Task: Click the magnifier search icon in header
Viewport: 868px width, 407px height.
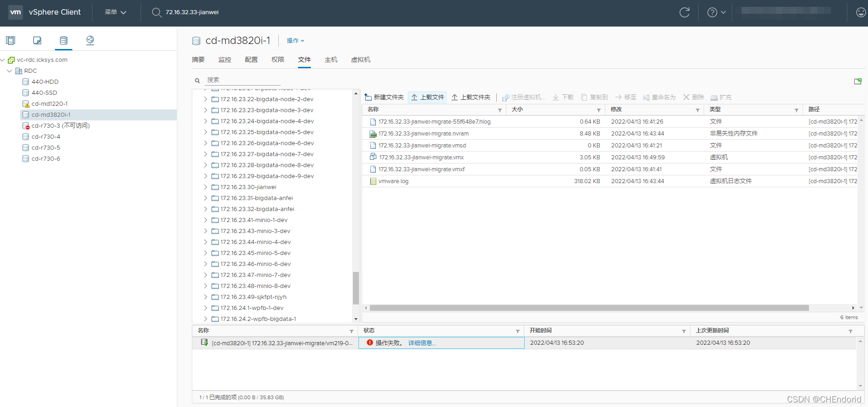Action: [157, 12]
